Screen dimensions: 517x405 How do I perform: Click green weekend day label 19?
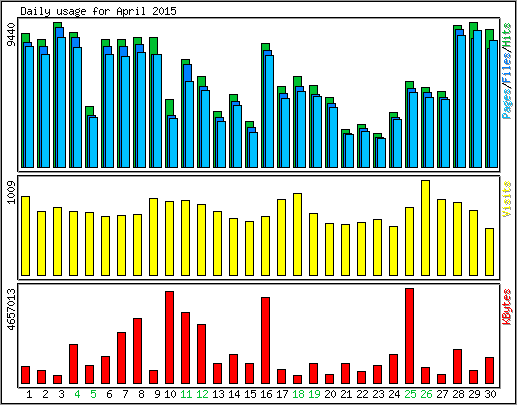click(314, 394)
